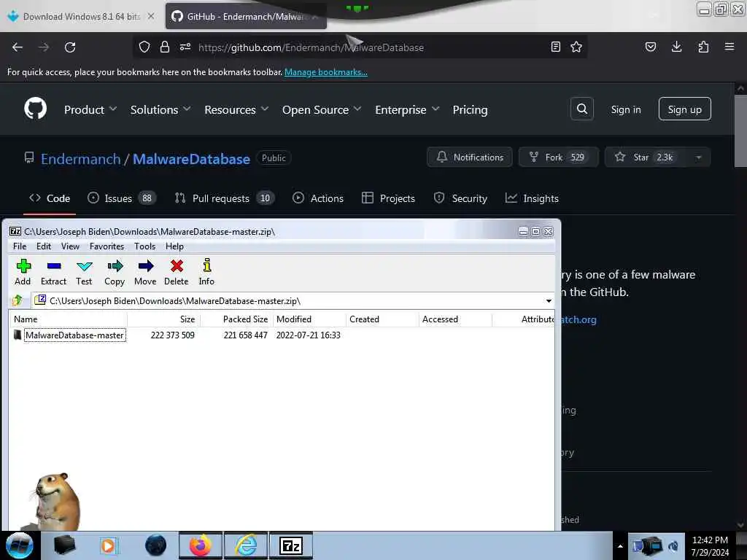The image size is (747, 560).
Task: Expand Enterprise menu
Action: point(407,110)
